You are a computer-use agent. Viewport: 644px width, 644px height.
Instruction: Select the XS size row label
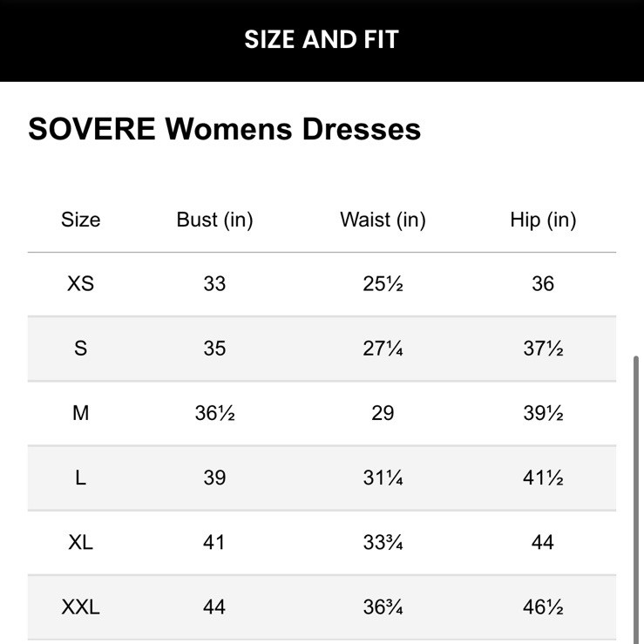(80, 284)
